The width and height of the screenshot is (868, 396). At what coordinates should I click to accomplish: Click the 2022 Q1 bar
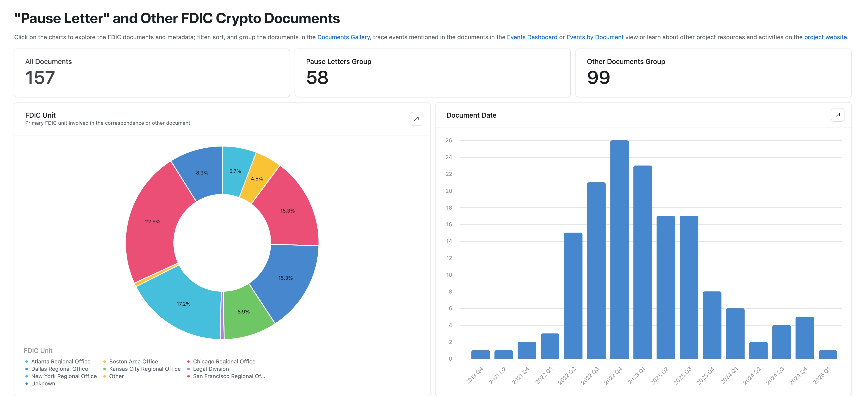pos(550,346)
